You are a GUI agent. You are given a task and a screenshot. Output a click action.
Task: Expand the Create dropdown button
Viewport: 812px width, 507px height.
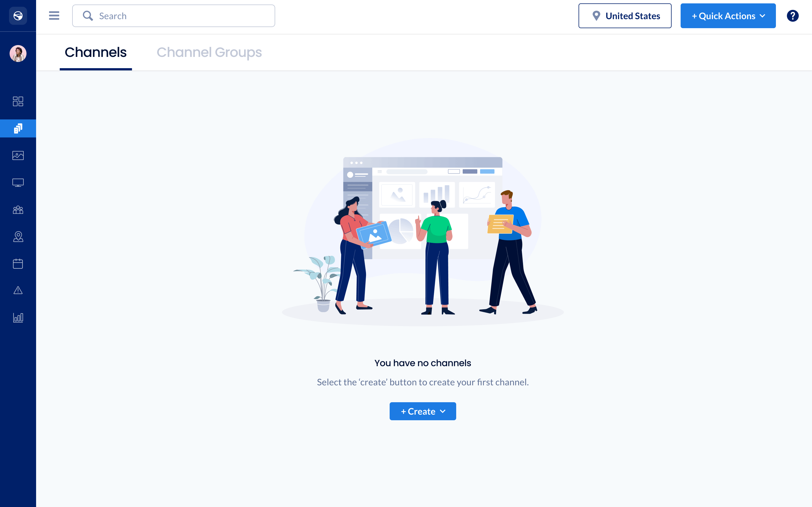422,411
